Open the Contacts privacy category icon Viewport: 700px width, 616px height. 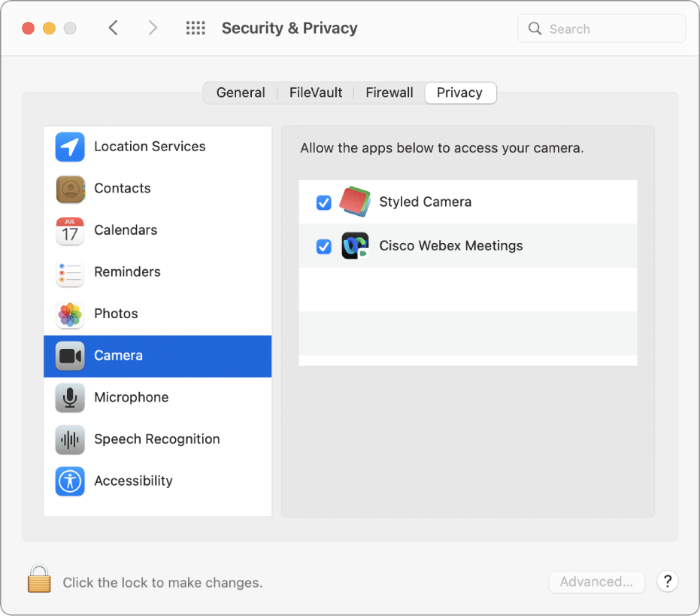coord(70,189)
